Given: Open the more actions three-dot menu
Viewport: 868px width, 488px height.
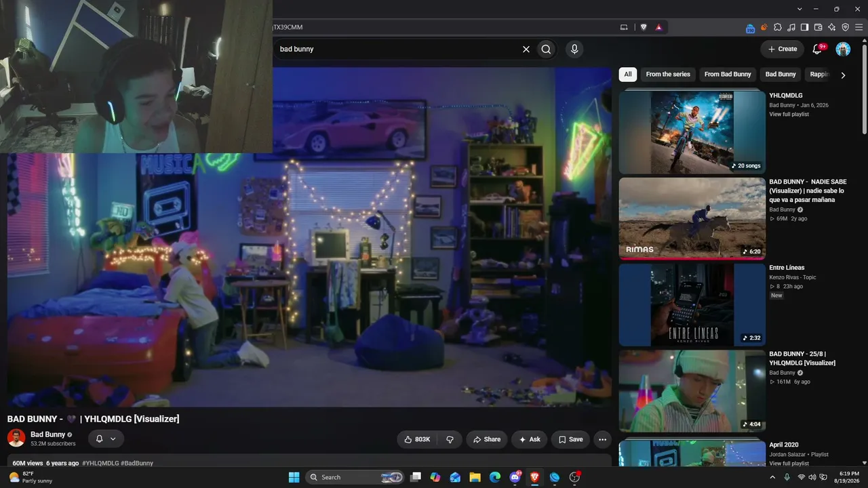Looking at the screenshot, I should (x=602, y=439).
